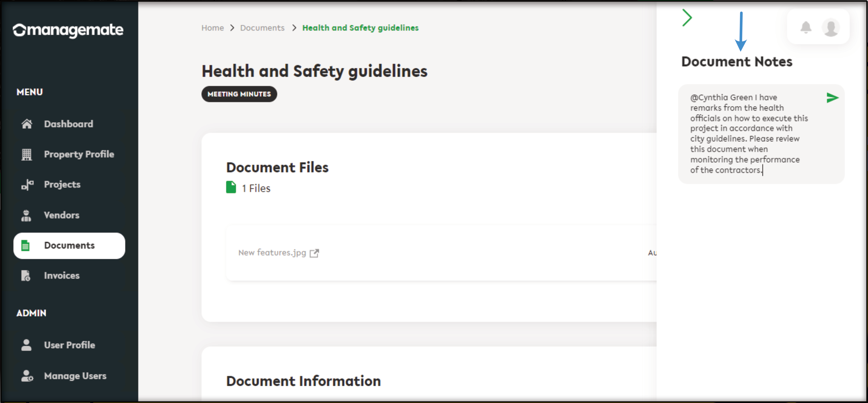Click the green file icon next to 1 Files
The image size is (868, 403).
click(231, 187)
